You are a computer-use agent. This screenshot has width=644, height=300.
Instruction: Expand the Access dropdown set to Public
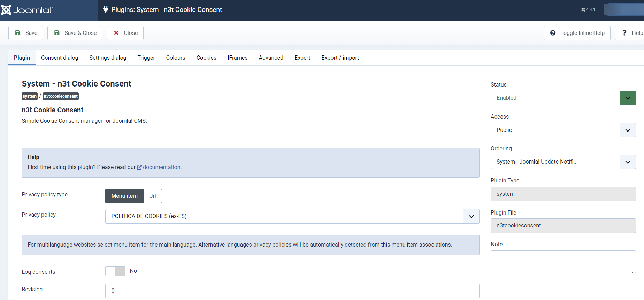click(563, 130)
